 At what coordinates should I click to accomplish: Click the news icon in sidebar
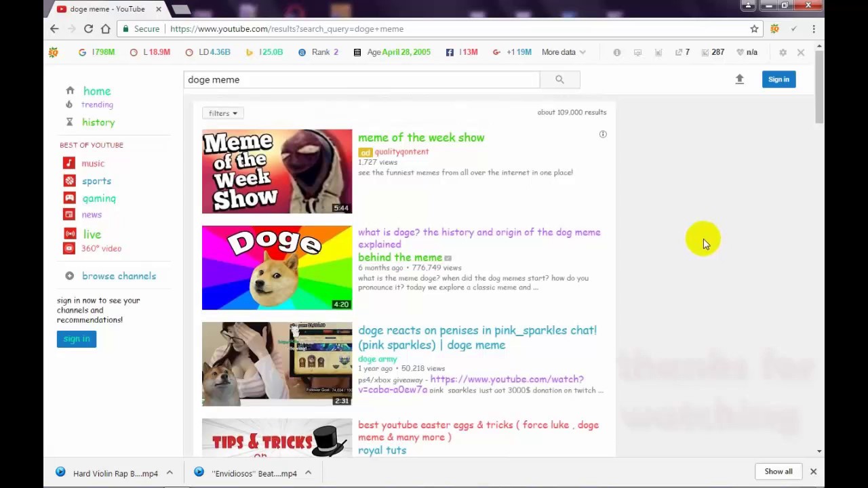[x=68, y=214]
